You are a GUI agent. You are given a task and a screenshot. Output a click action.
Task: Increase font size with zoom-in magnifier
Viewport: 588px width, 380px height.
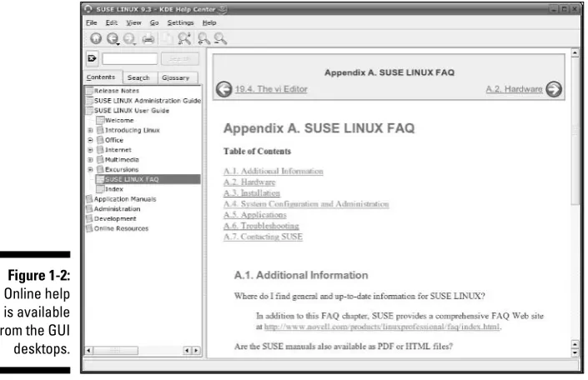[x=204, y=38]
